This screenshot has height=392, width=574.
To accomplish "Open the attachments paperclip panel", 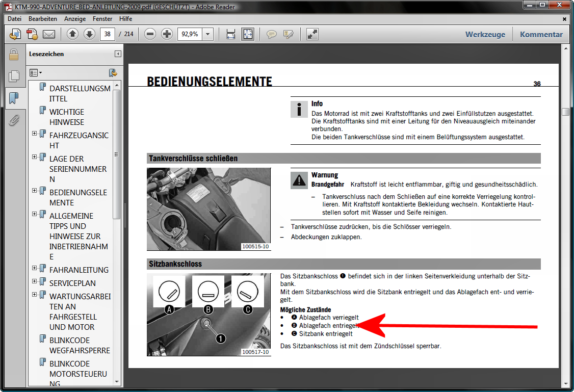I will coord(14,120).
